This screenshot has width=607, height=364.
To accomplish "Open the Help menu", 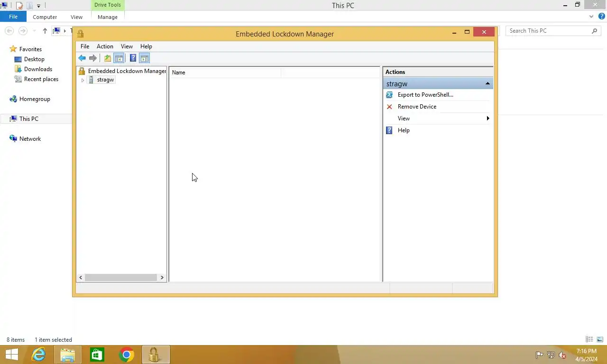I will 146,46.
